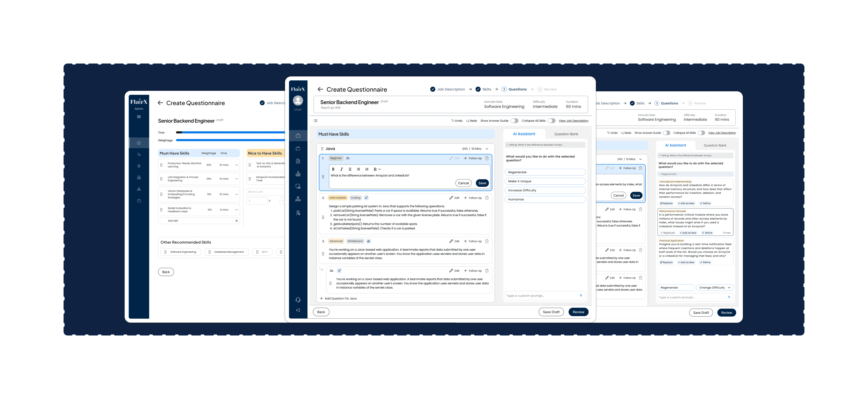This screenshot has width=868, height=399.
Task: Toggle Collapse All Skills in right window
Action: point(701,133)
